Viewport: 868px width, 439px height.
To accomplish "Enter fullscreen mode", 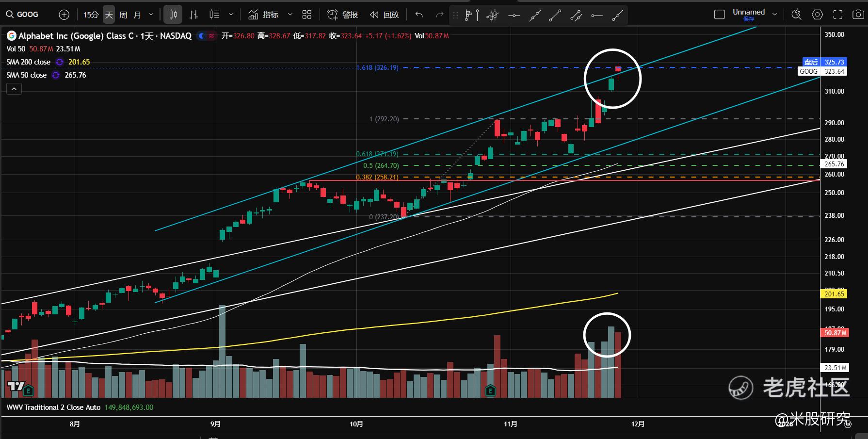I will pyautogui.click(x=838, y=15).
